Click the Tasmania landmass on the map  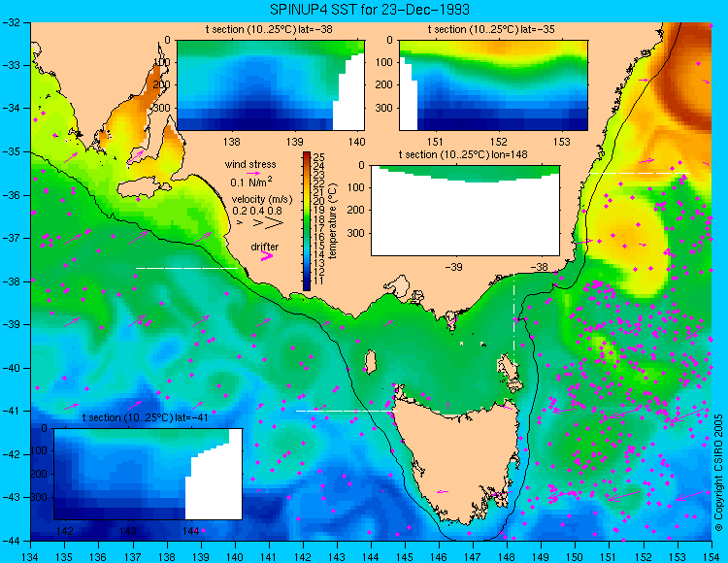[x=459, y=457]
